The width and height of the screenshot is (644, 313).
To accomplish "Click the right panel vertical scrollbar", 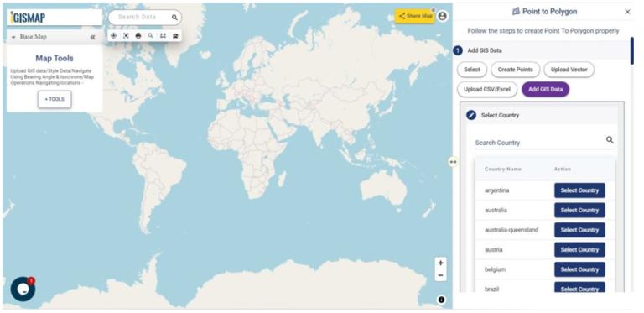I will click(x=632, y=51).
